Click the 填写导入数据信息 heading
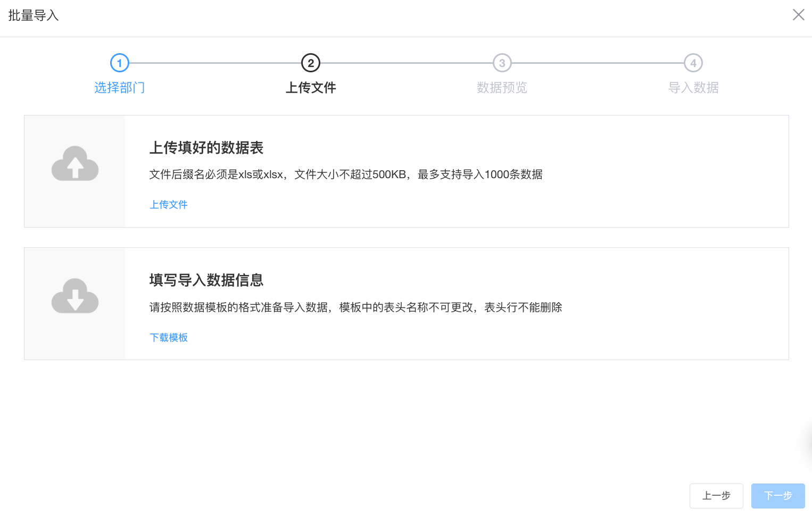The width and height of the screenshot is (812, 517). pyautogui.click(x=206, y=280)
